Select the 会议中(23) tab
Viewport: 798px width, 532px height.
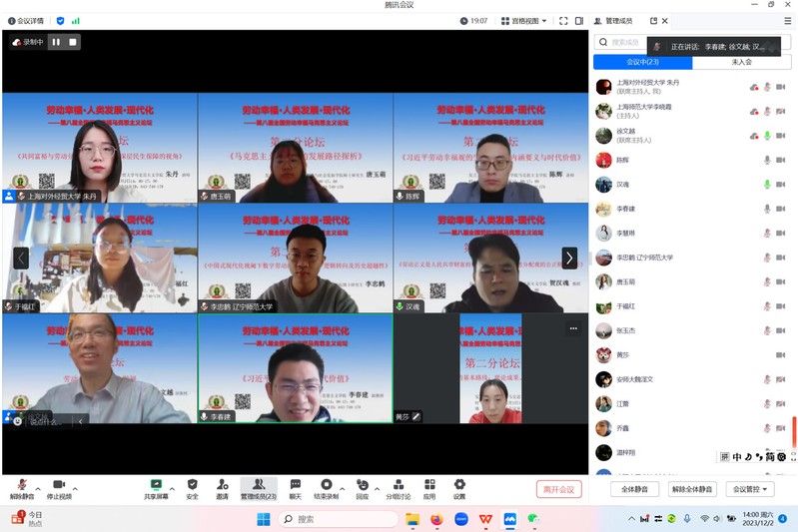coord(642,62)
